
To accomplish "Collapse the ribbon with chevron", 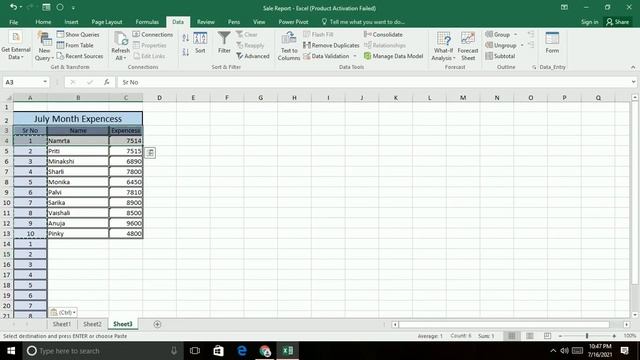I will click(x=633, y=67).
